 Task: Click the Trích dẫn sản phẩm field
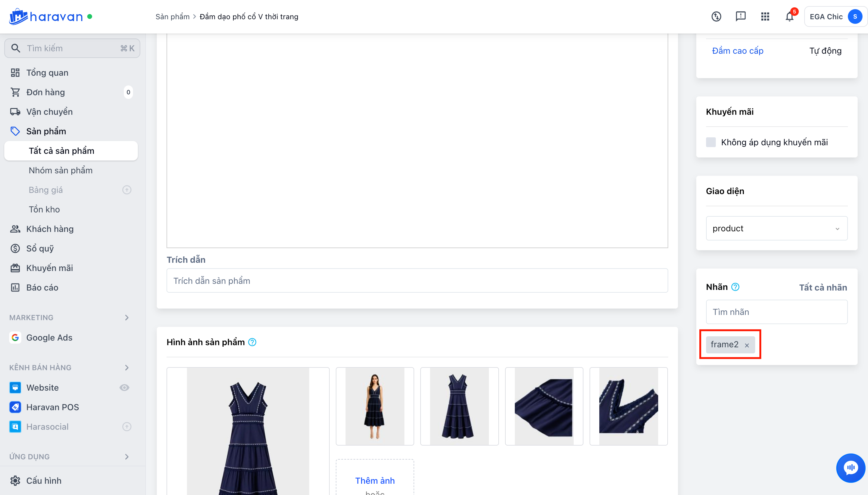[x=417, y=280]
